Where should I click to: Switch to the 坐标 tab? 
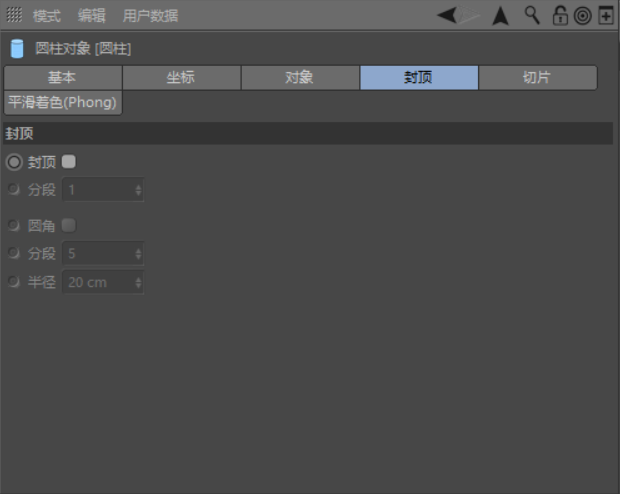181,78
